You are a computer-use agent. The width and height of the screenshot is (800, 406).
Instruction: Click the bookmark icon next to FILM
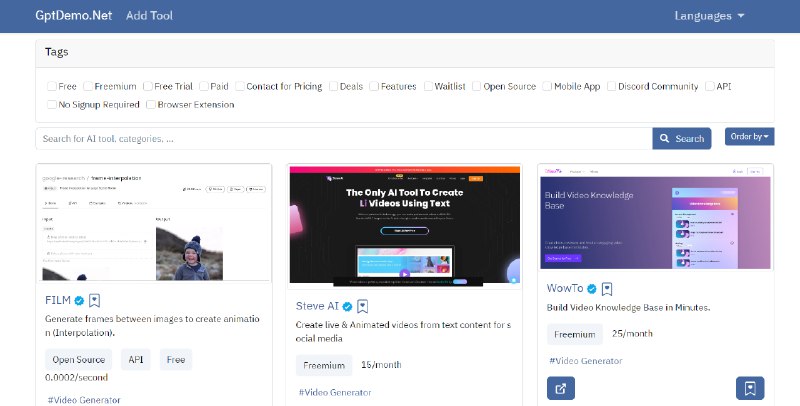pos(95,300)
